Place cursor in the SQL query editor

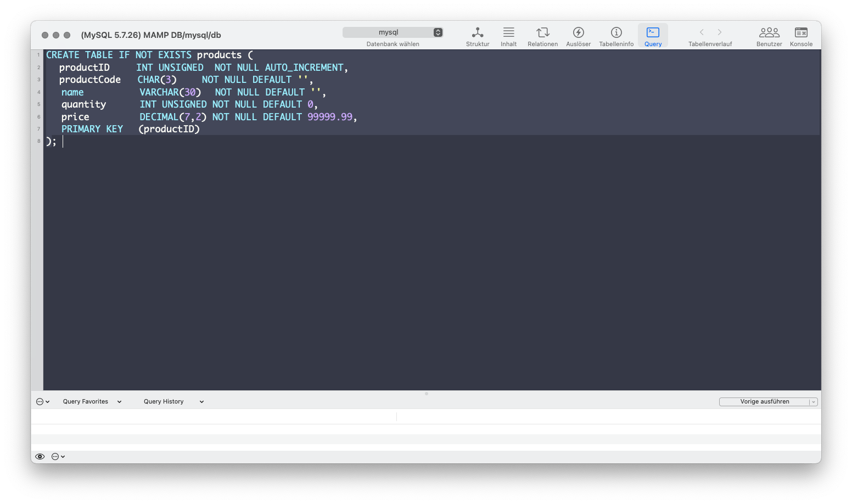coord(329,220)
